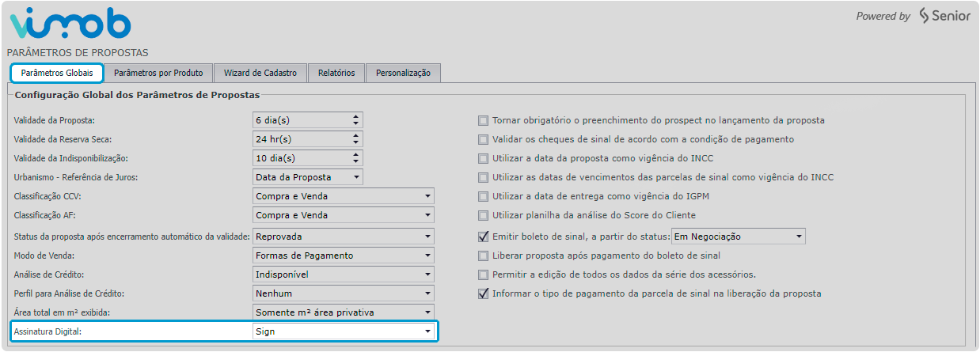Enable data da proposta como vigência INCC

(483, 158)
